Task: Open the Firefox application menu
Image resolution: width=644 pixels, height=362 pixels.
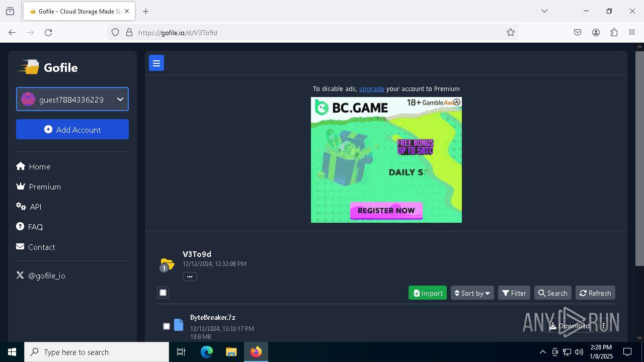Action: click(x=632, y=32)
